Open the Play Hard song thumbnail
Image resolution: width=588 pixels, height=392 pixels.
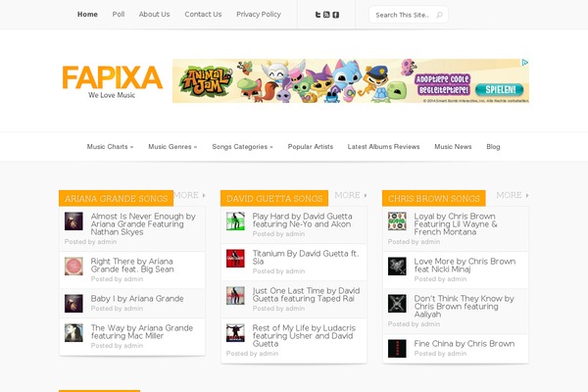[235, 220]
